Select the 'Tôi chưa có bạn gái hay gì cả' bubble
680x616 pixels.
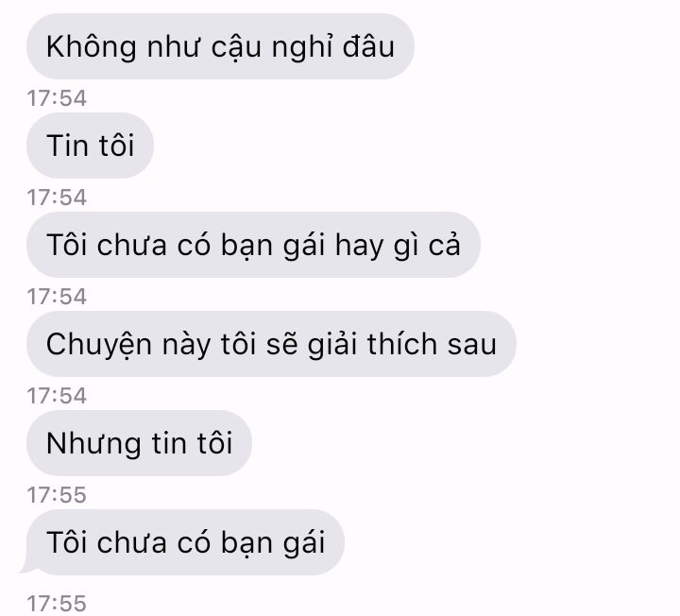(x=253, y=245)
